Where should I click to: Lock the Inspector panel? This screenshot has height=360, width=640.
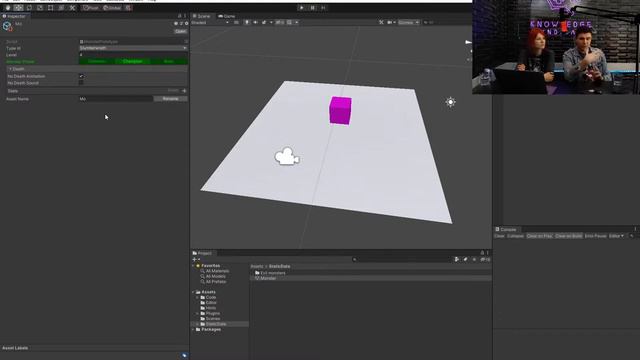pyautogui.click(x=180, y=16)
